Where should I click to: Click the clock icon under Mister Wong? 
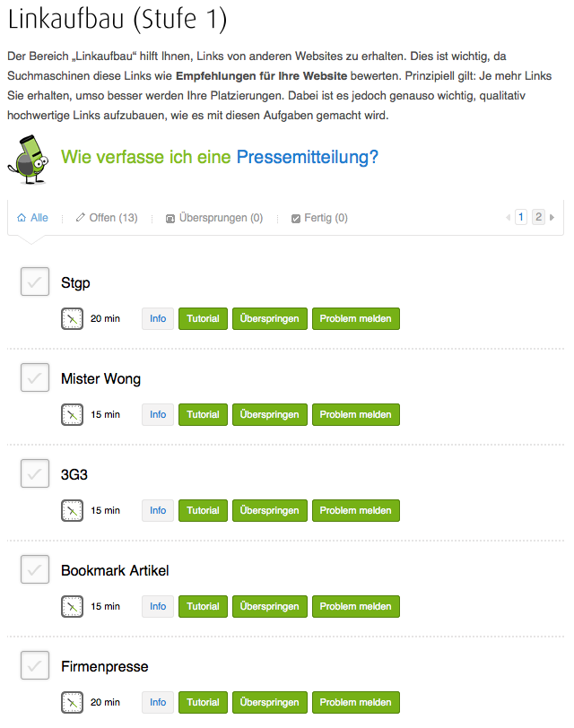(72, 414)
